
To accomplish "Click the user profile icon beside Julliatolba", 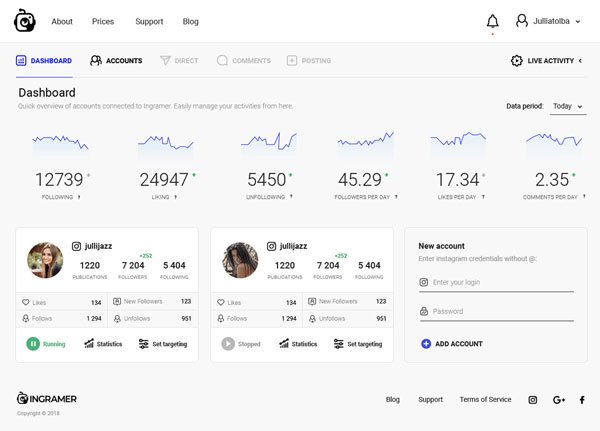I will [x=522, y=21].
